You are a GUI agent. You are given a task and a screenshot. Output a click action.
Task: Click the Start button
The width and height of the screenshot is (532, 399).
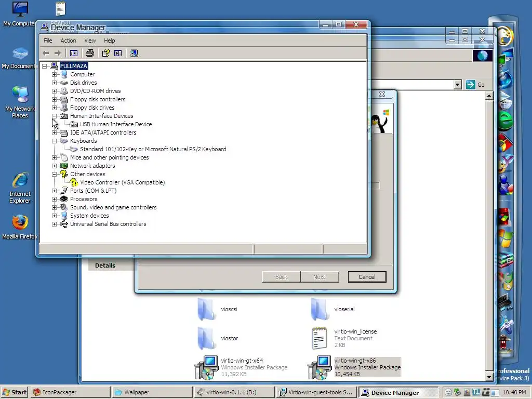(14, 392)
